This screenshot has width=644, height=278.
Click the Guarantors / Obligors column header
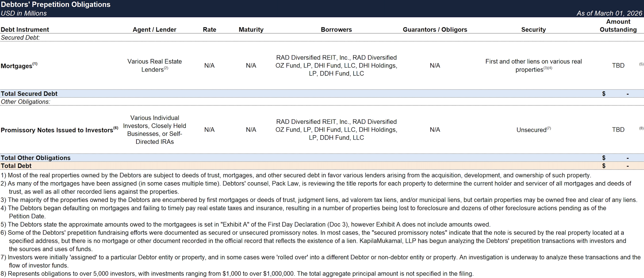click(435, 30)
